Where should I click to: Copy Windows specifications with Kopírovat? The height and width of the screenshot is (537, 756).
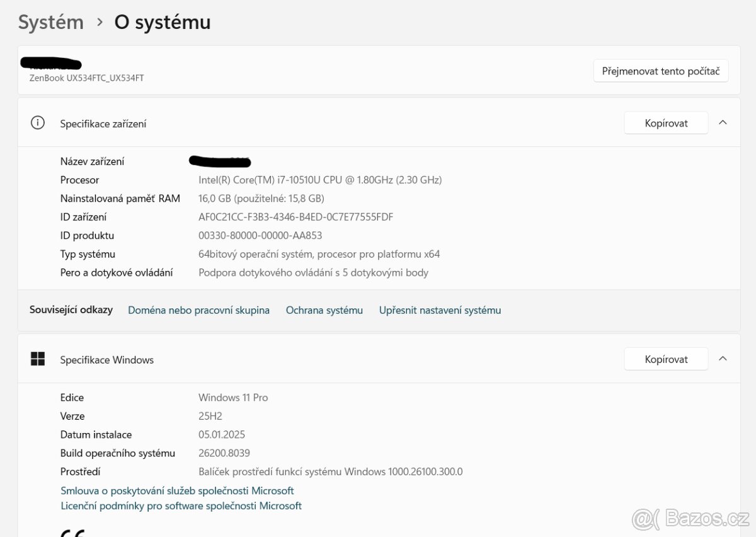666,359
